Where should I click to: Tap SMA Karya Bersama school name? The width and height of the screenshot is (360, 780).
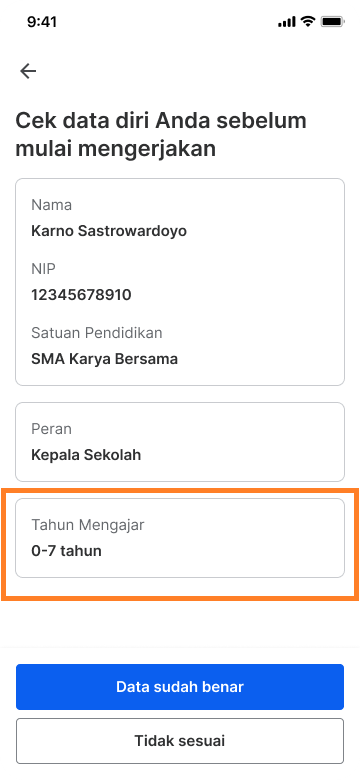(104, 359)
